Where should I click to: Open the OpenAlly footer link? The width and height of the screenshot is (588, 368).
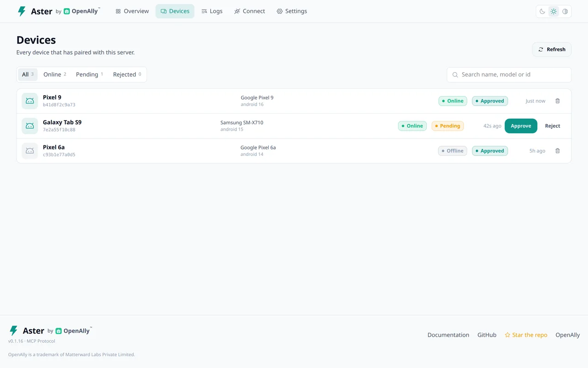click(x=568, y=335)
